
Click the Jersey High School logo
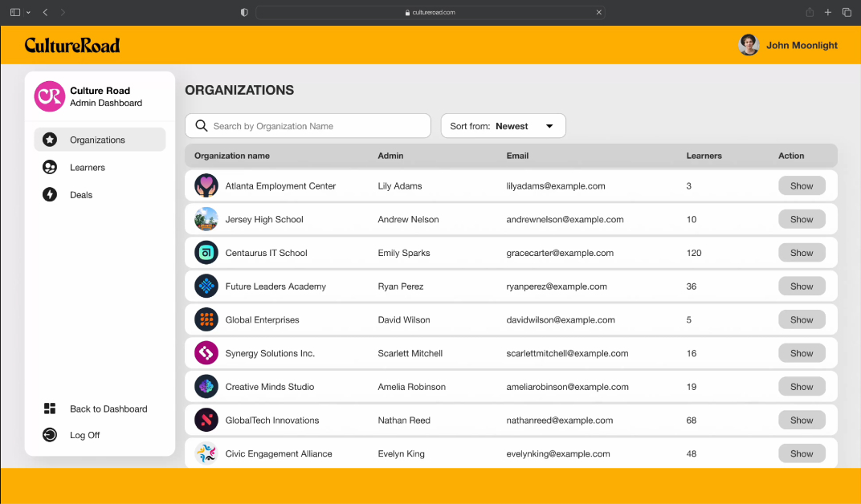point(206,219)
